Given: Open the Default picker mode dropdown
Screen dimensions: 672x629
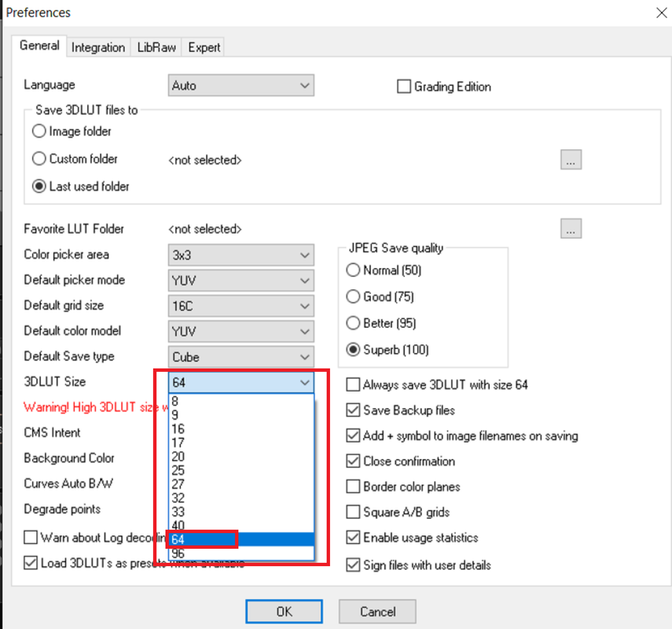Looking at the screenshot, I should click(241, 281).
